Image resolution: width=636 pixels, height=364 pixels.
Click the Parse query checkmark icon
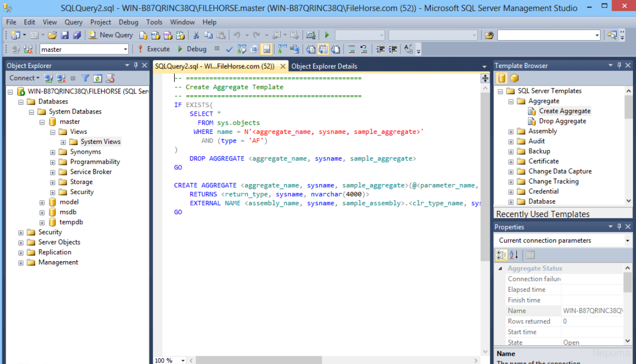229,49
